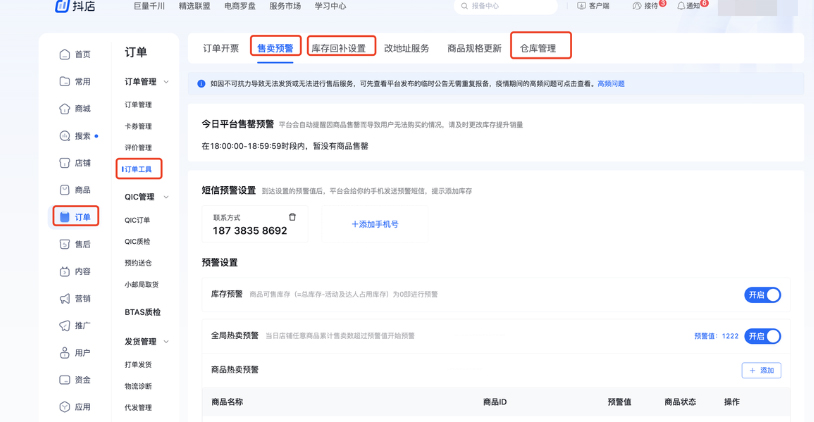Image resolution: width=814 pixels, height=422 pixels.
Task: Open 资金 funds icon in sidebar
Action: [x=64, y=380]
